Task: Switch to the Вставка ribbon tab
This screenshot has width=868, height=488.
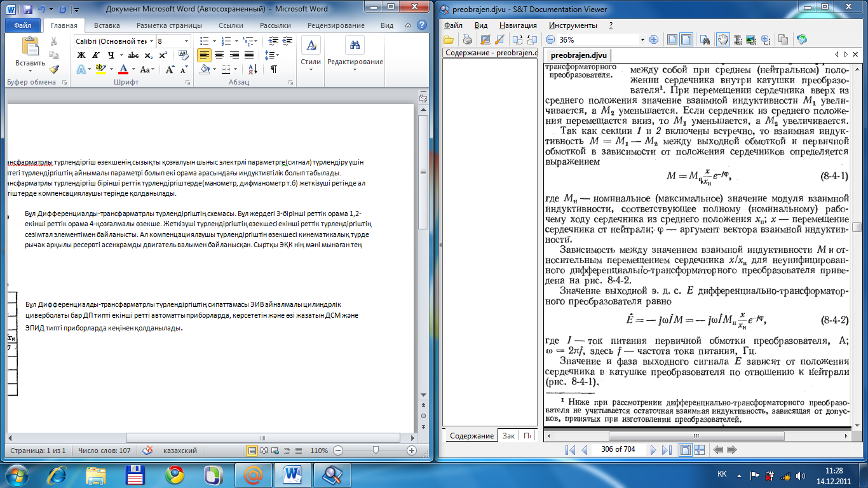Action: 107,26
